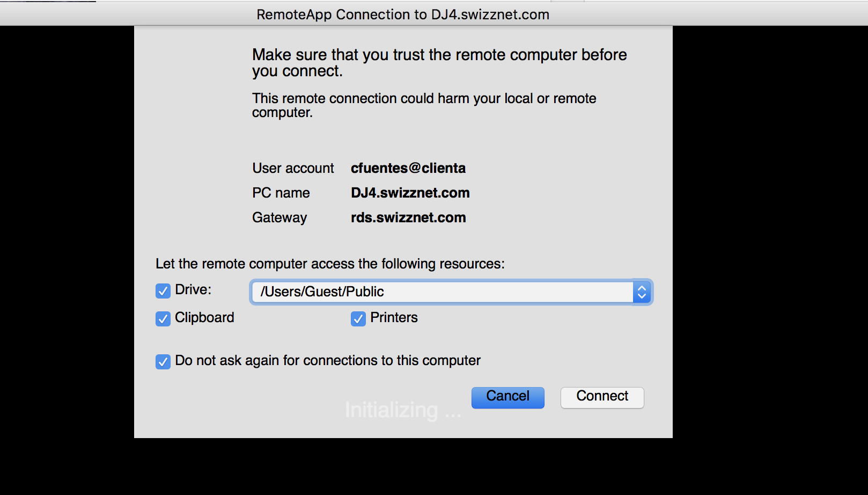
Task: Click the "Do not ask again for connections" label
Action: (328, 360)
